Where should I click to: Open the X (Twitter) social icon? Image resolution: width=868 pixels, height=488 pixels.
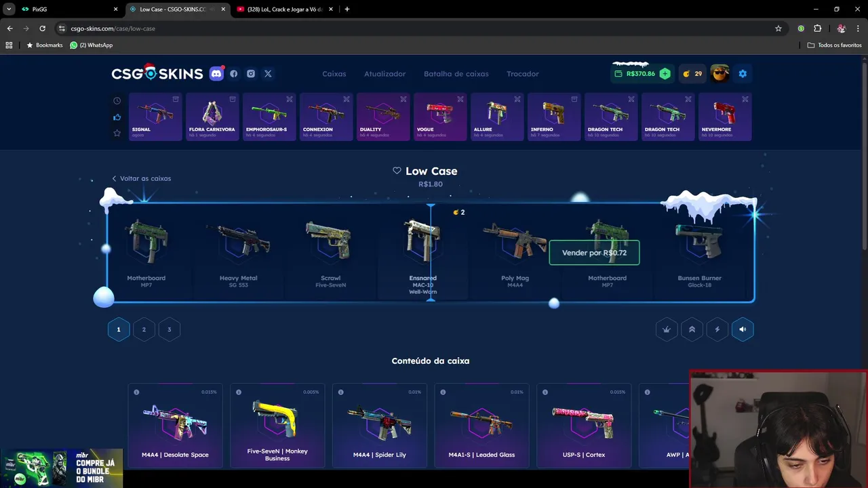[x=268, y=74]
